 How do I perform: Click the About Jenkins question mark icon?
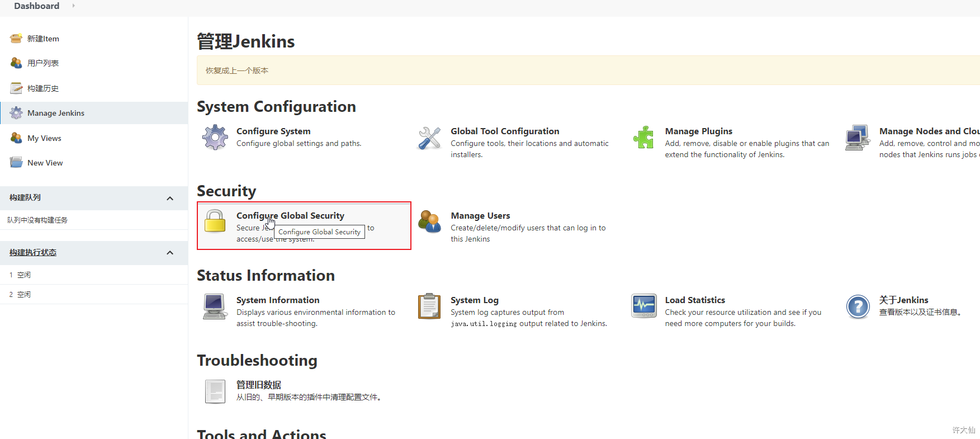point(858,306)
